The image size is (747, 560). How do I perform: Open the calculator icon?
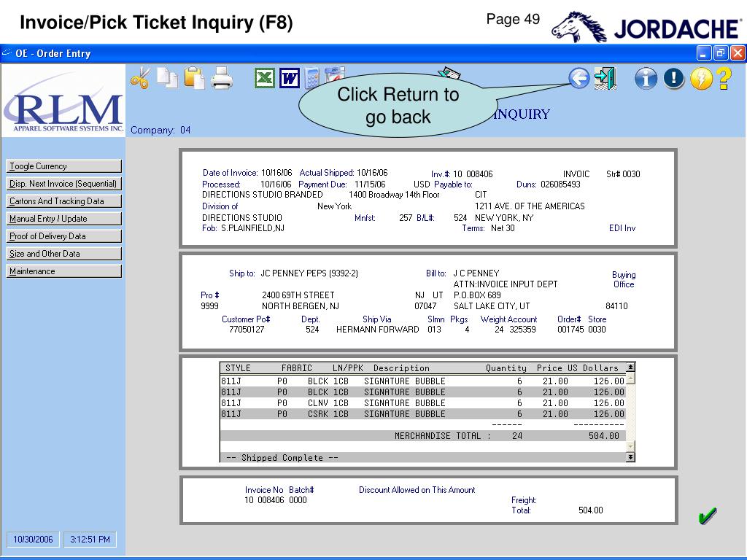pyautogui.click(x=312, y=78)
